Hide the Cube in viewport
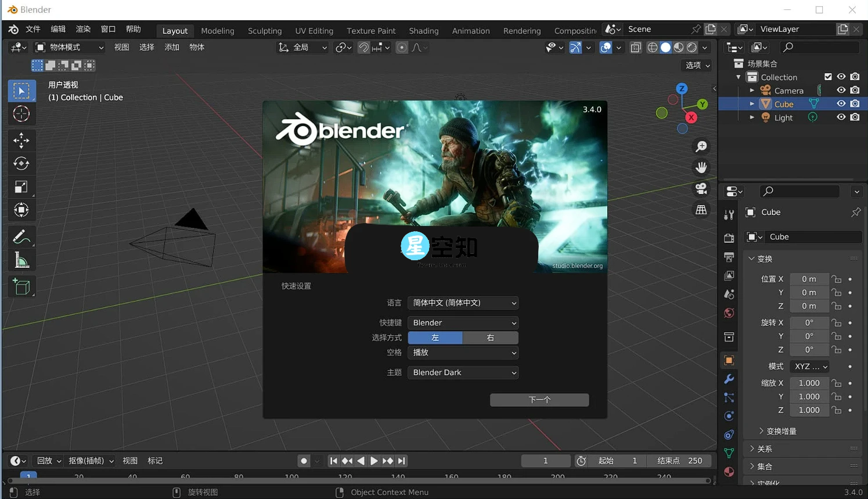This screenshot has height=499, width=868. 841,103
